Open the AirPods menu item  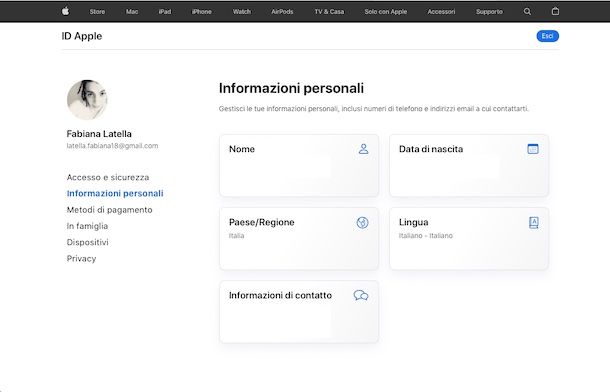(282, 12)
